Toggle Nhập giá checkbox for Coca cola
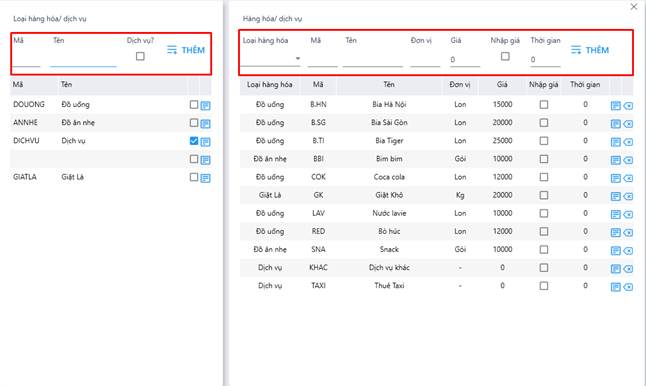646x386 pixels. coord(544,177)
